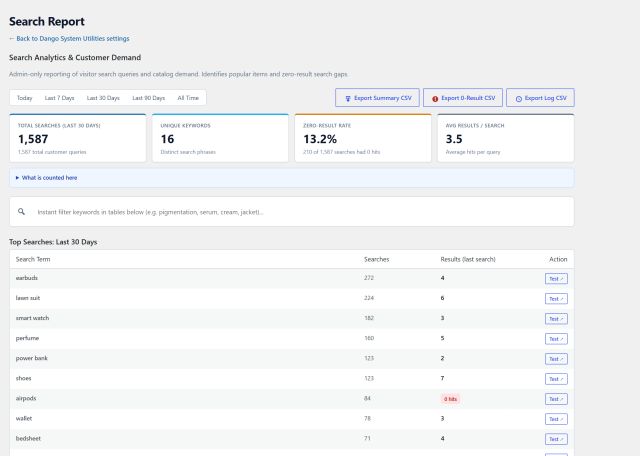This screenshot has height=456, width=640.
Task: Click Test button for earbuds row
Action: click(556, 279)
